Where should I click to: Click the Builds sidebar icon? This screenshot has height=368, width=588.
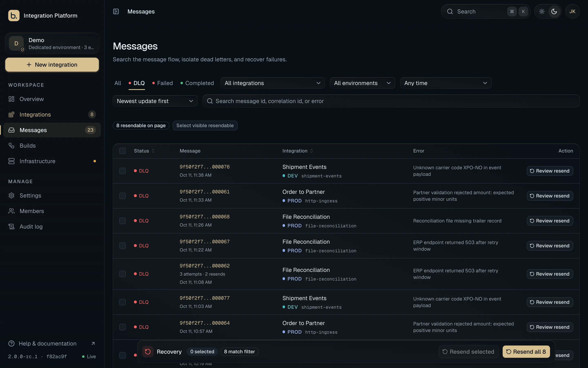point(11,146)
